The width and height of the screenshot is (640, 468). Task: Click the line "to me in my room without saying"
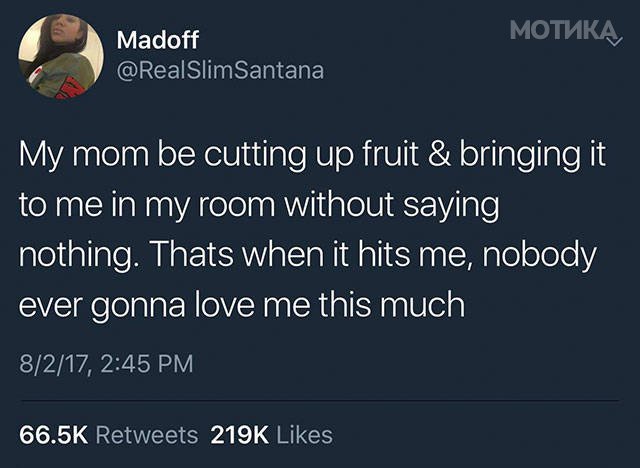click(x=259, y=205)
